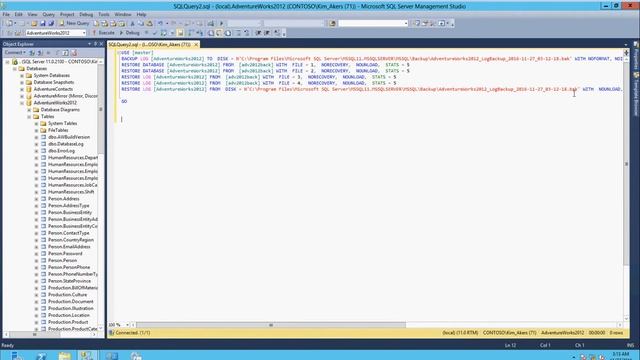Click the Save All icon
This screenshot has height=360, width=640.
point(51,24)
